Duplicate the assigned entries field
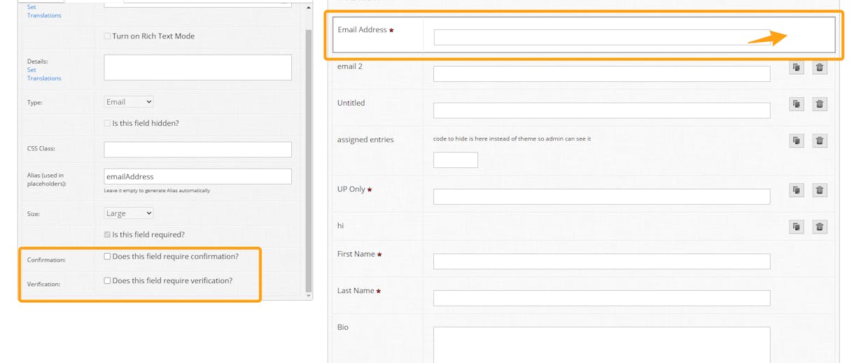Image resolution: width=868 pixels, height=363 pixels. pos(797,141)
